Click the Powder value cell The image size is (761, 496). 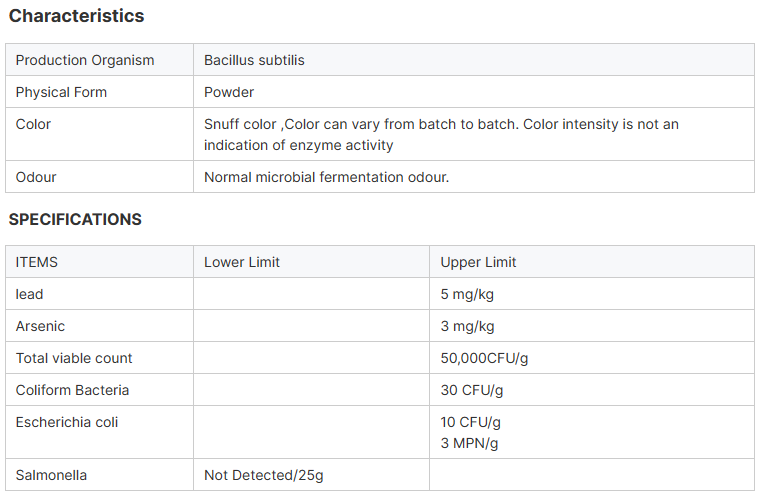229,92
